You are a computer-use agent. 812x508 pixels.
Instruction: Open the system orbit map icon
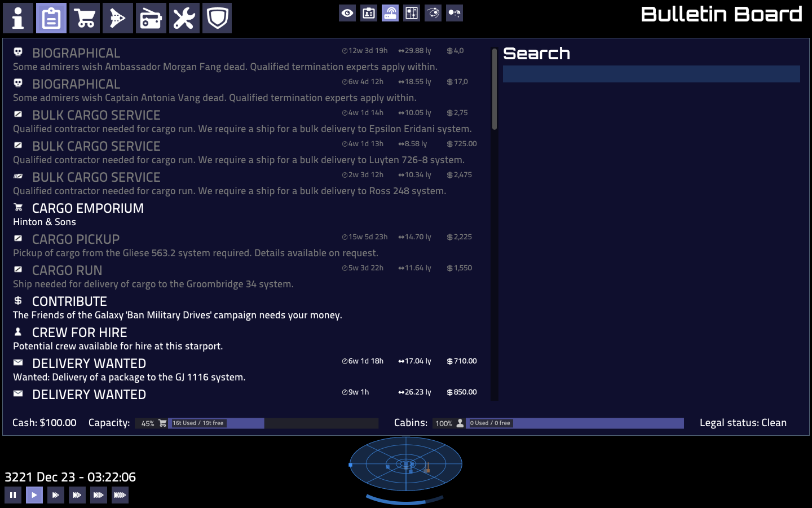coord(433,13)
